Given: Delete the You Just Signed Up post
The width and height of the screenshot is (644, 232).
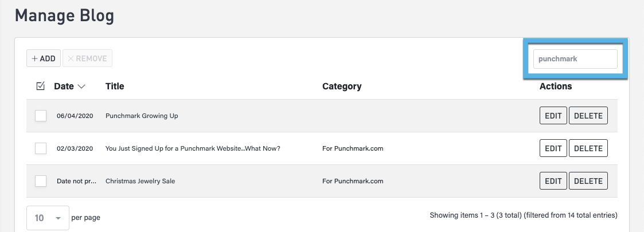Looking at the screenshot, I should click(588, 148).
